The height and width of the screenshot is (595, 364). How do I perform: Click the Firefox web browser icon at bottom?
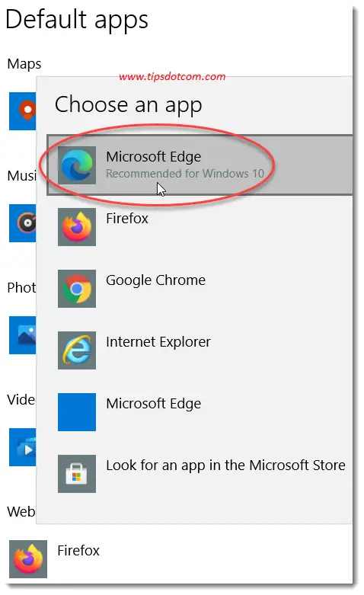pos(28,559)
